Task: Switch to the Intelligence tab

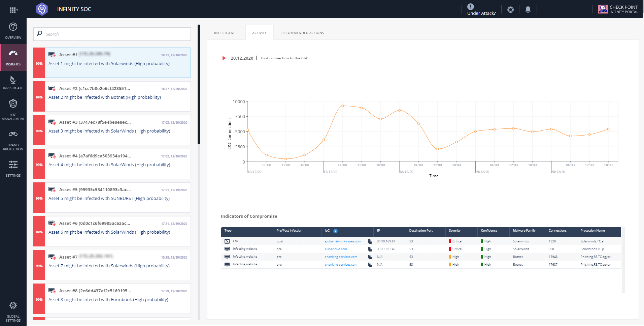Action: point(226,33)
